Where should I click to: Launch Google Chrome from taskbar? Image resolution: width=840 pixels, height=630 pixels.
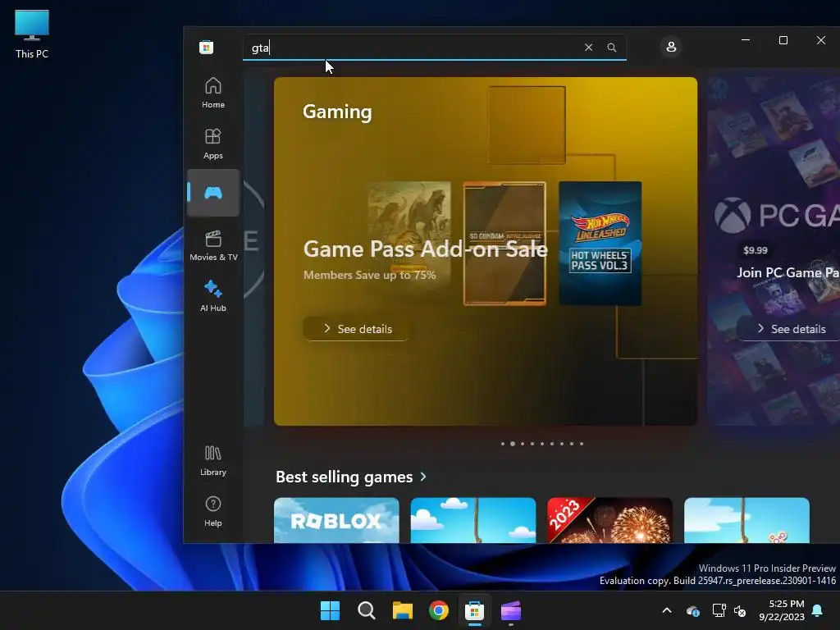(439, 610)
